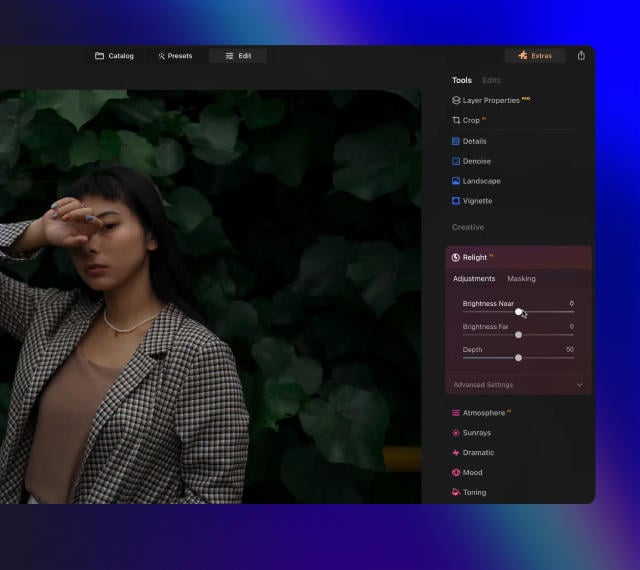Click the Vignette label text
Screen dimensions: 640x570
pyautogui.click(x=477, y=201)
